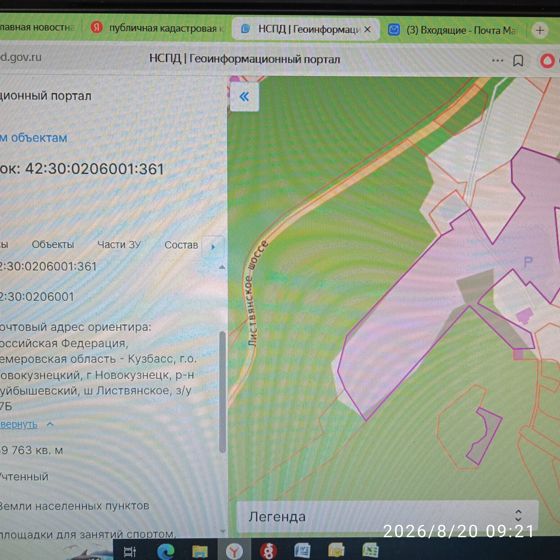Open File Explorer from the taskbar
This screenshot has width=560, height=560.
(200, 551)
